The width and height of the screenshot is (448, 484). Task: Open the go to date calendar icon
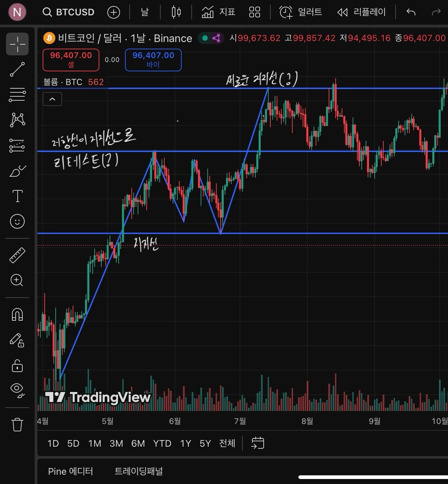pos(258,443)
